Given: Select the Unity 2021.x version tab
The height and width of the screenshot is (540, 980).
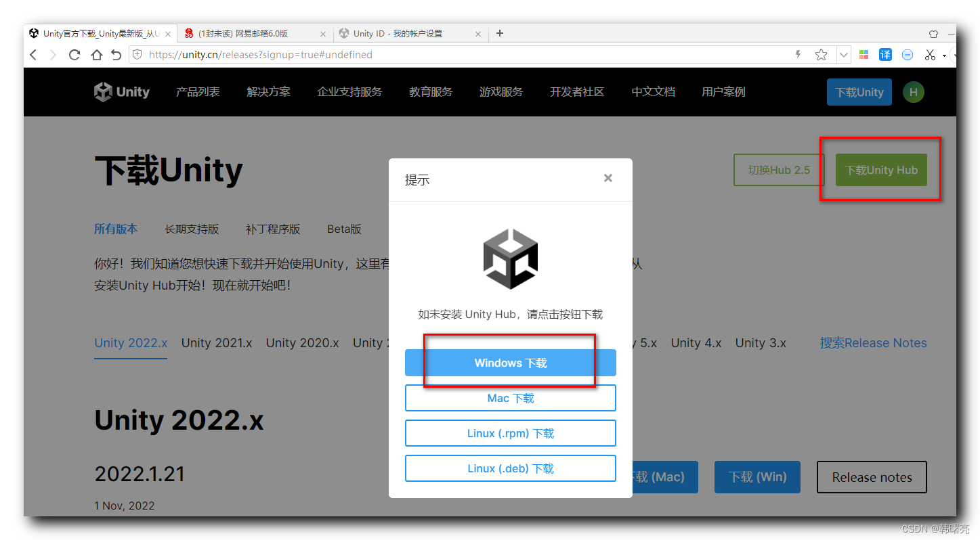Looking at the screenshot, I should (x=217, y=342).
